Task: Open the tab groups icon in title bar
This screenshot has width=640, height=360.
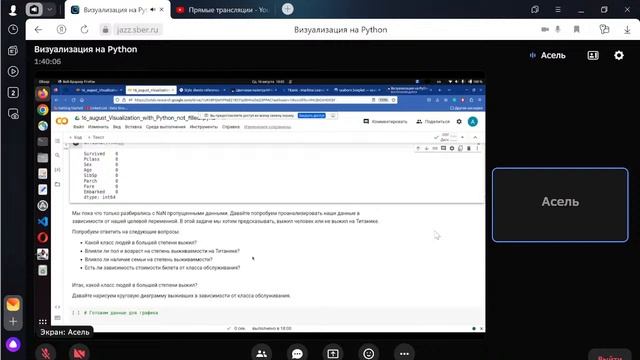Action: (535, 9)
